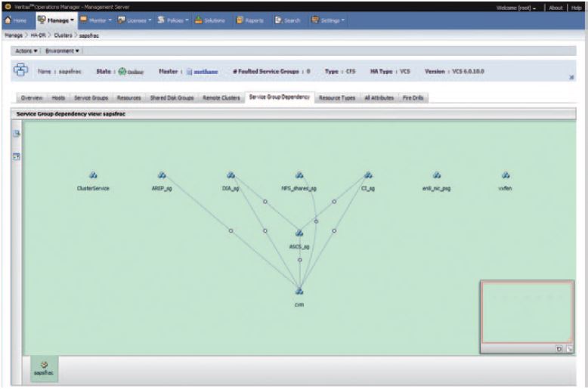Expand the Environment dropdown

pyautogui.click(x=62, y=51)
